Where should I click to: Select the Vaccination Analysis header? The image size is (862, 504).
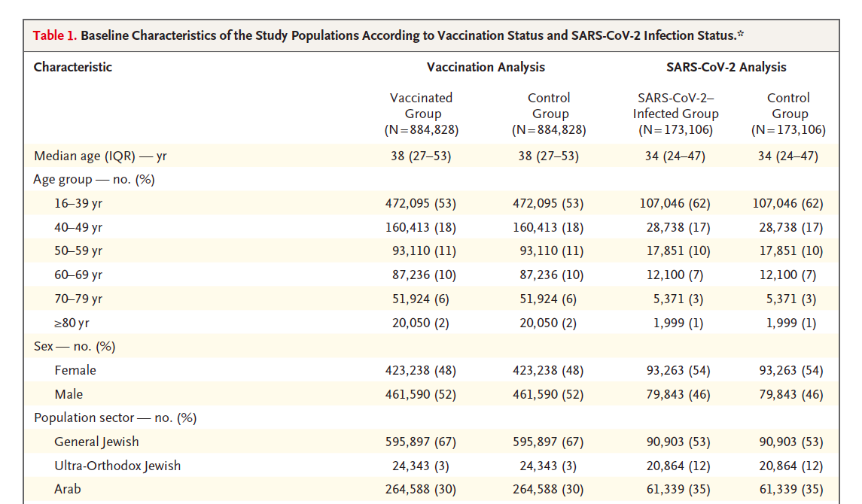(x=486, y=67)
